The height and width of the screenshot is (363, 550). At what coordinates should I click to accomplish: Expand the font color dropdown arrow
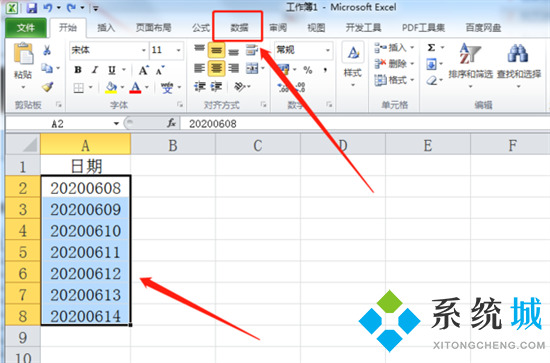147,87
